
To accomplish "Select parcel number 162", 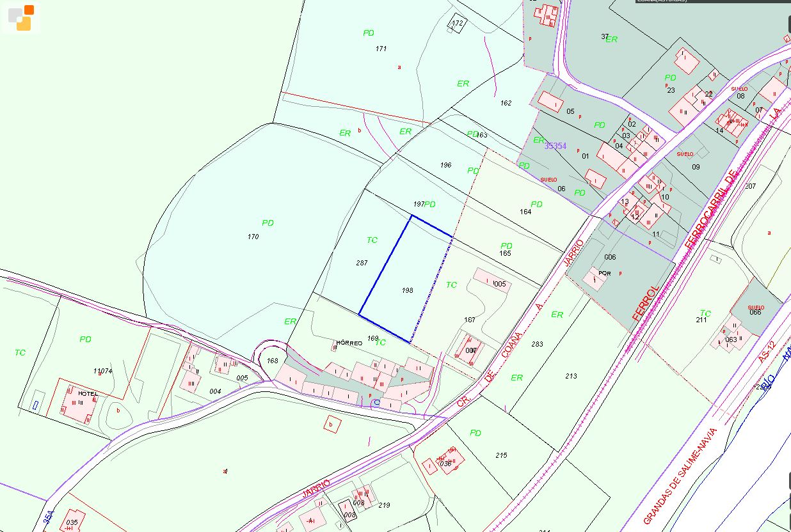I will 506,103.
